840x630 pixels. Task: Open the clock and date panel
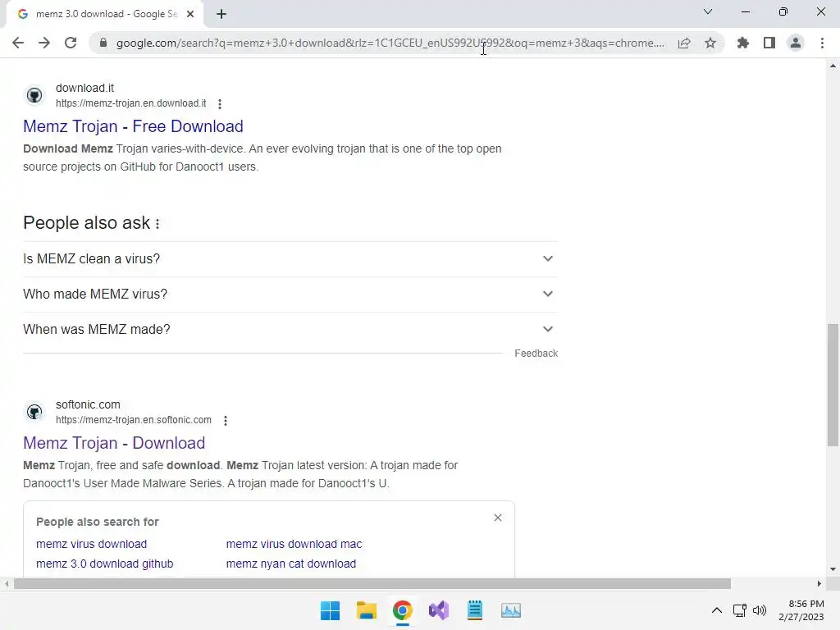pos(801,610)
